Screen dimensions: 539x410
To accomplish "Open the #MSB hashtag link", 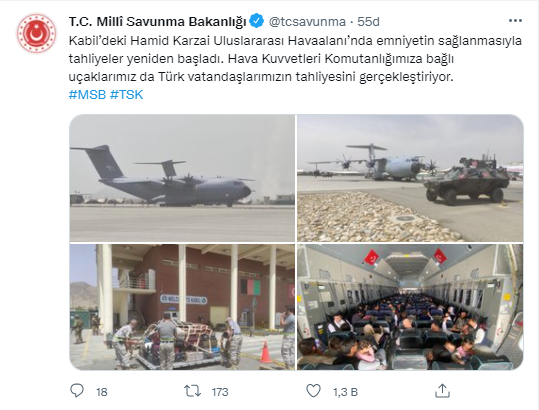I will point(87,95).
